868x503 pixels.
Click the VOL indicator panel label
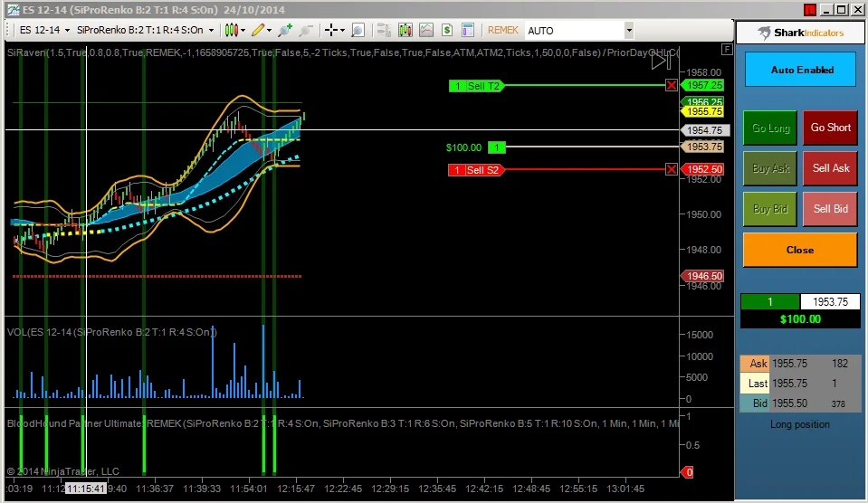pos(112,332)
